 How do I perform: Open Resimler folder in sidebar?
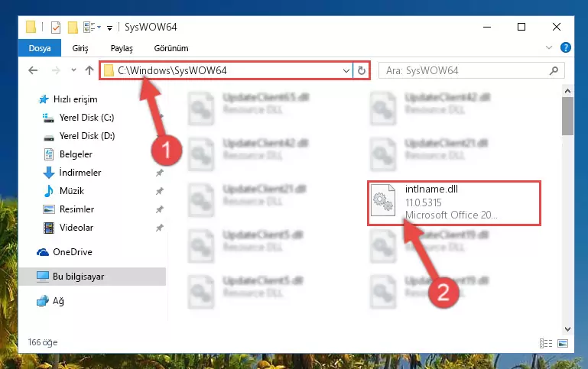pos(76,209)
